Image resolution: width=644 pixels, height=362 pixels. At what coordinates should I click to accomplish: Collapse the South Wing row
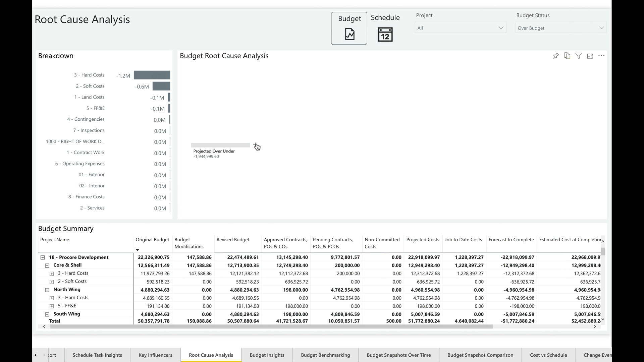tap(47, 314)
